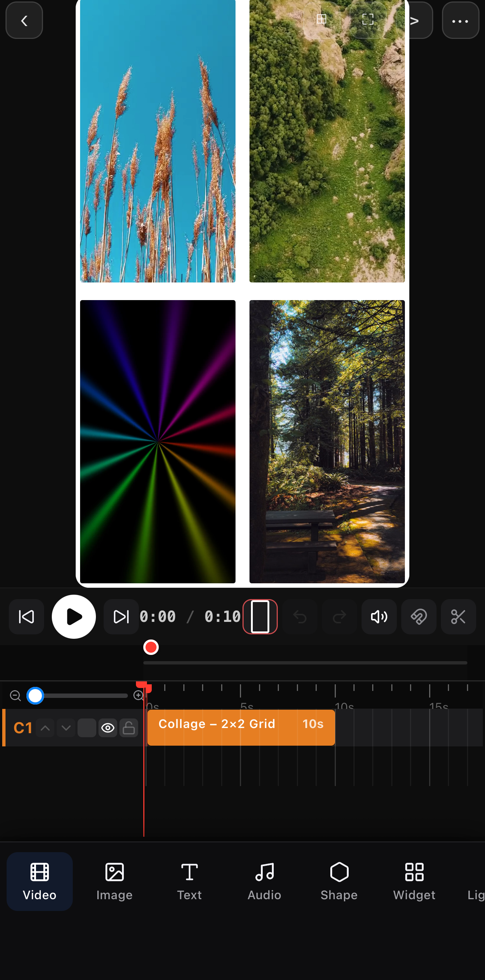Zoom out the timeline with minus magnifier

(x=15, y=696)
